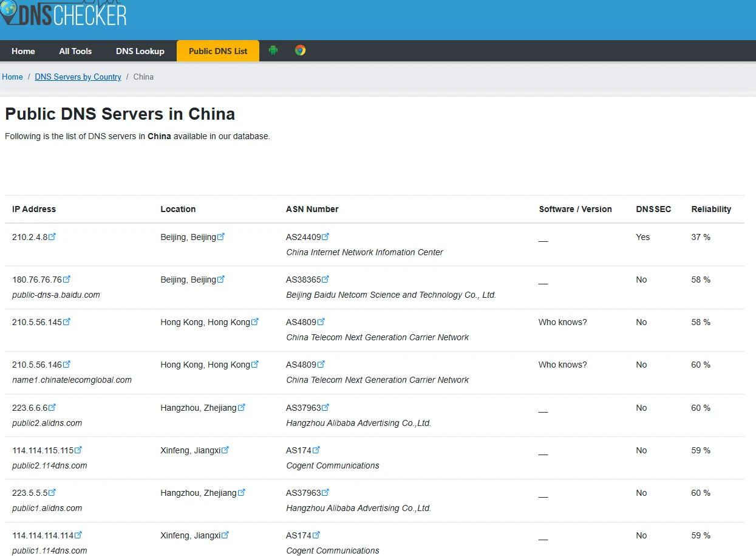Click external link icon beside 223.6.6.6
The image size is (756, 556).
click(52, 407)
